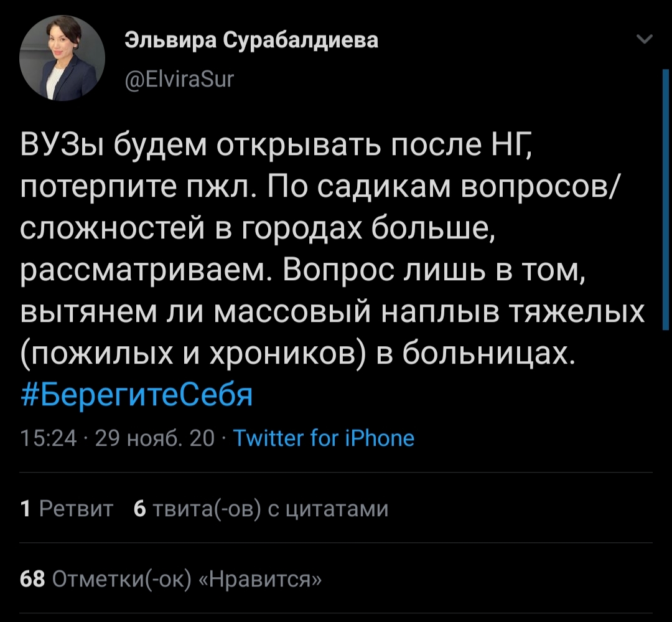View the 1 Ретвит list
The width and height of the screenshot is (672, 622).
pyautogui.click(x=67, y=509)
